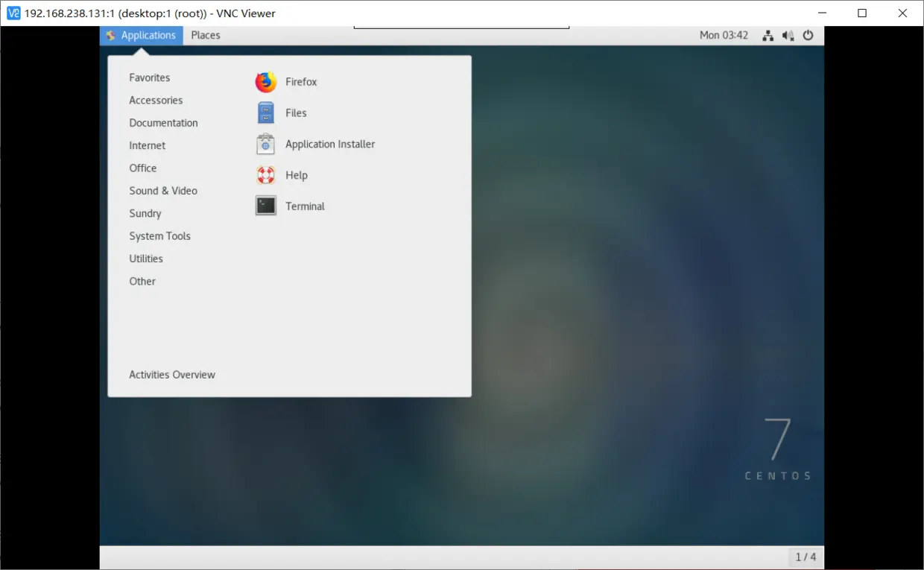This screenshot has height=570, width=924.
Task: Open the volume speaker icon
Action: pyautogui.click(x=788, y=35)
